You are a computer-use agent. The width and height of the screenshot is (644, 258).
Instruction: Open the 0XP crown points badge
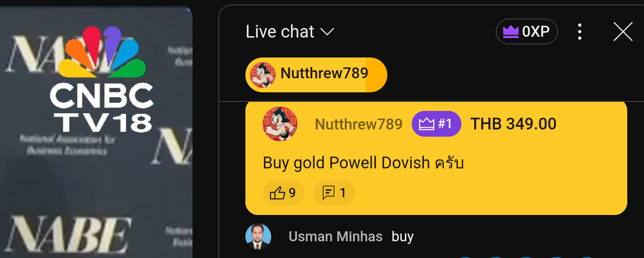click(527, 32)
